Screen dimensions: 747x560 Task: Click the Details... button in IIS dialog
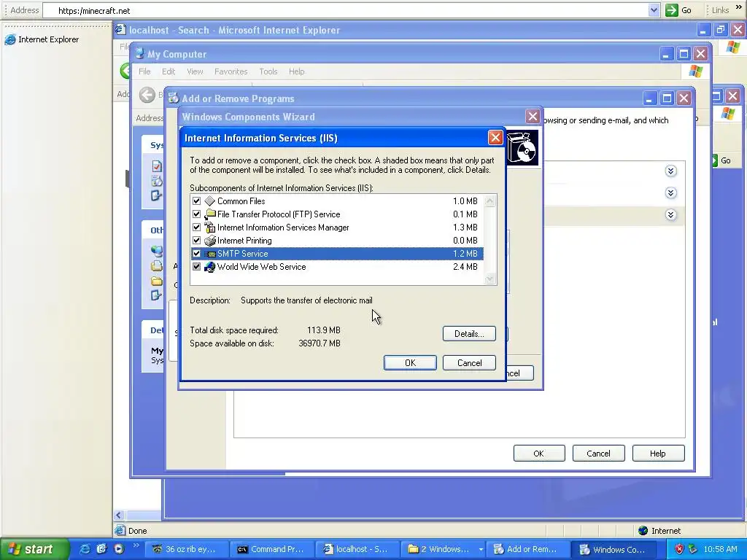469,334
